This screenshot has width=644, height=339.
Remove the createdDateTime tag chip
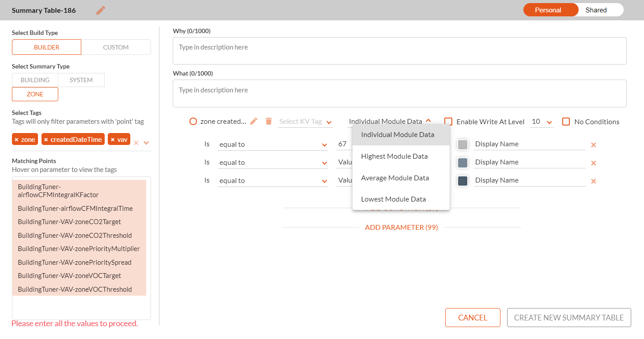coord(46,140)
